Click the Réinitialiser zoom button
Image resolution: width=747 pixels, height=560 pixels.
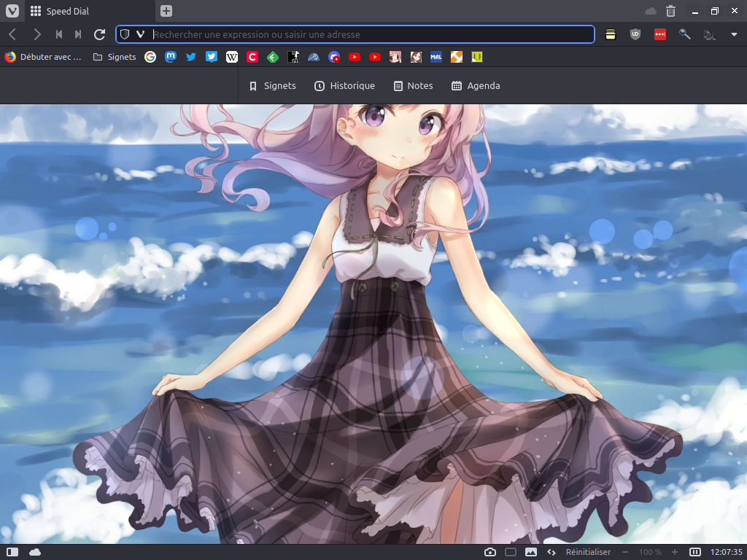(588, 552)
